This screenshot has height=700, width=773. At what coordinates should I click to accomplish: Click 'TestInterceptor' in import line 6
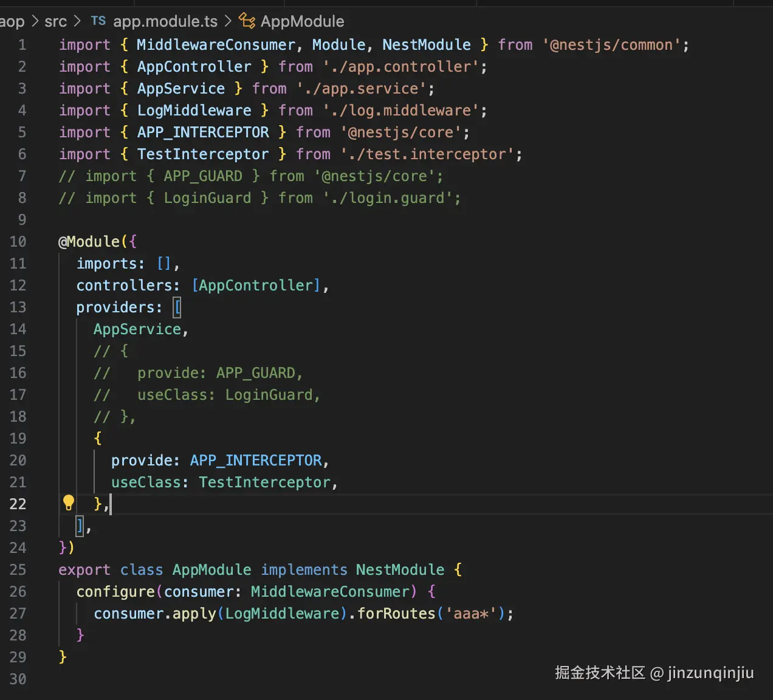(x=203, y=154)
